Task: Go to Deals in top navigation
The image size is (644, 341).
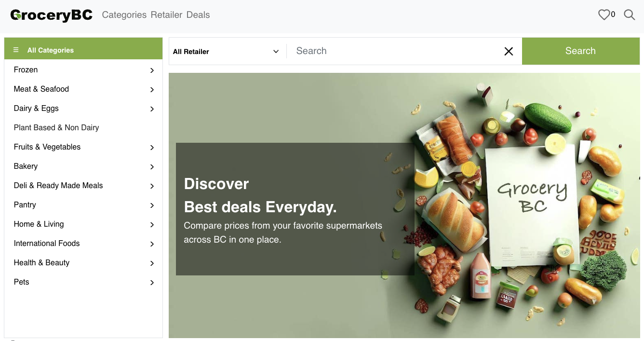Action: click(198, 15)
